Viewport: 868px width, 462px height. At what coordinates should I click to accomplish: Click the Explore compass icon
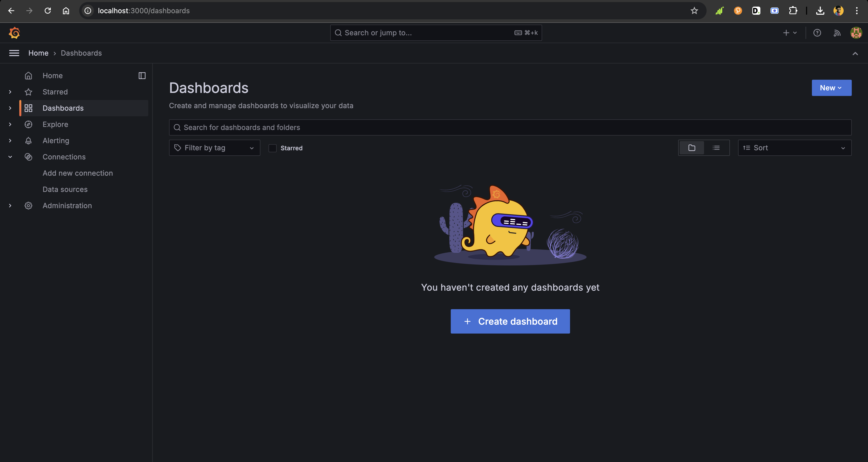click(28, 124)
